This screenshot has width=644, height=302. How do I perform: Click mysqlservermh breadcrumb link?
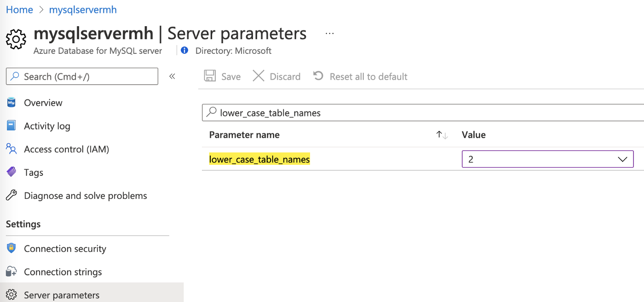click(x=83, y=10)
